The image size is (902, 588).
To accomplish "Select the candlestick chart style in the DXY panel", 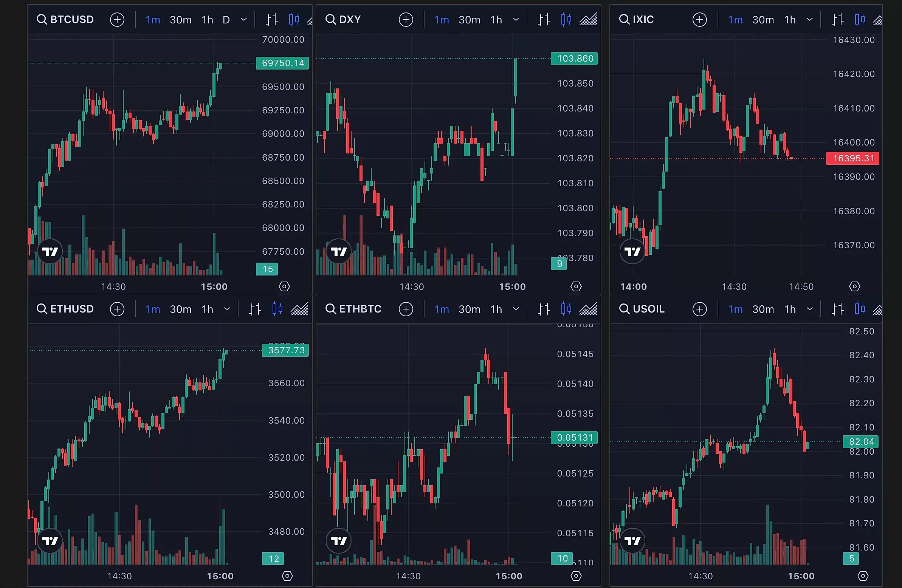I will click(x=566, y=19).
